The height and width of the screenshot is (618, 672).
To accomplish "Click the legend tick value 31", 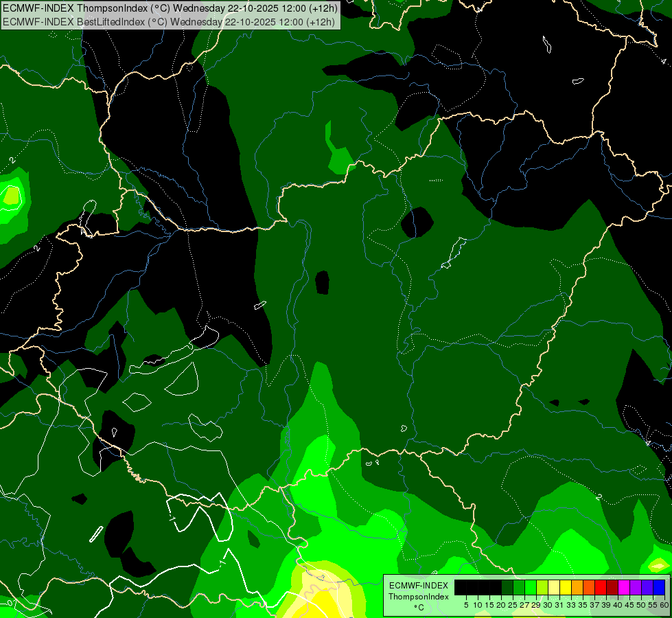I will point(559,605).
